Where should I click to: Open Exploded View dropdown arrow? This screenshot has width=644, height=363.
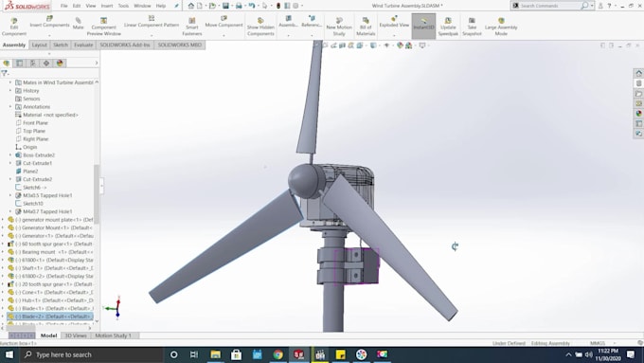tap(394, 35)
